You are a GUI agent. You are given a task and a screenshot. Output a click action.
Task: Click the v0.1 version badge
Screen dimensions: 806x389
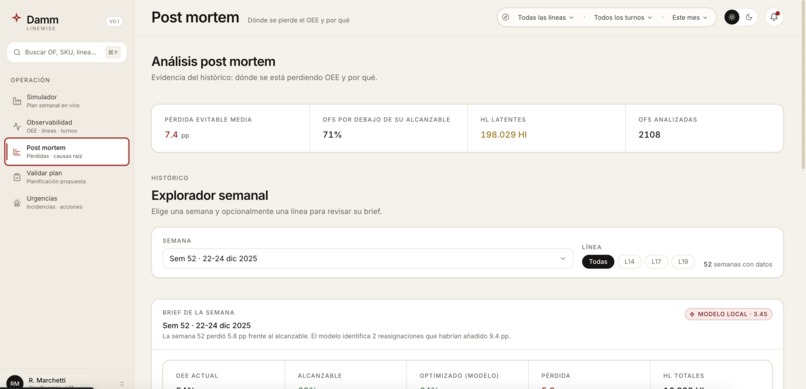tap(114, 22)
